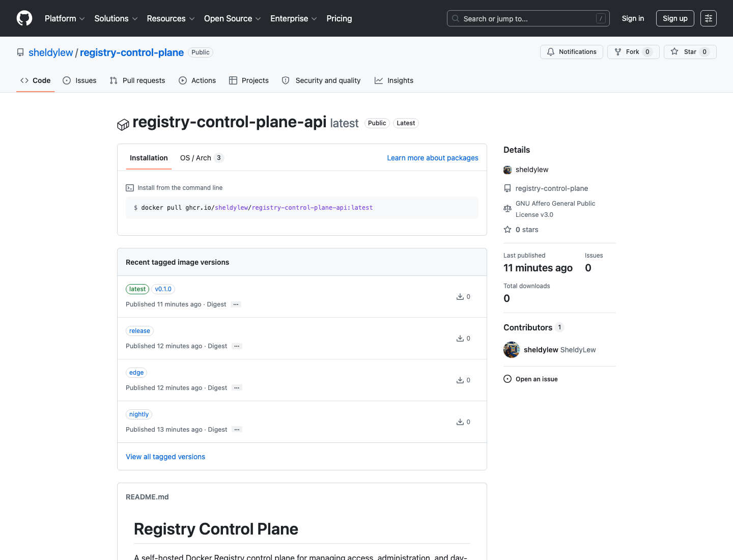Open the appearance settings icon button

click(x=708, y=18)
